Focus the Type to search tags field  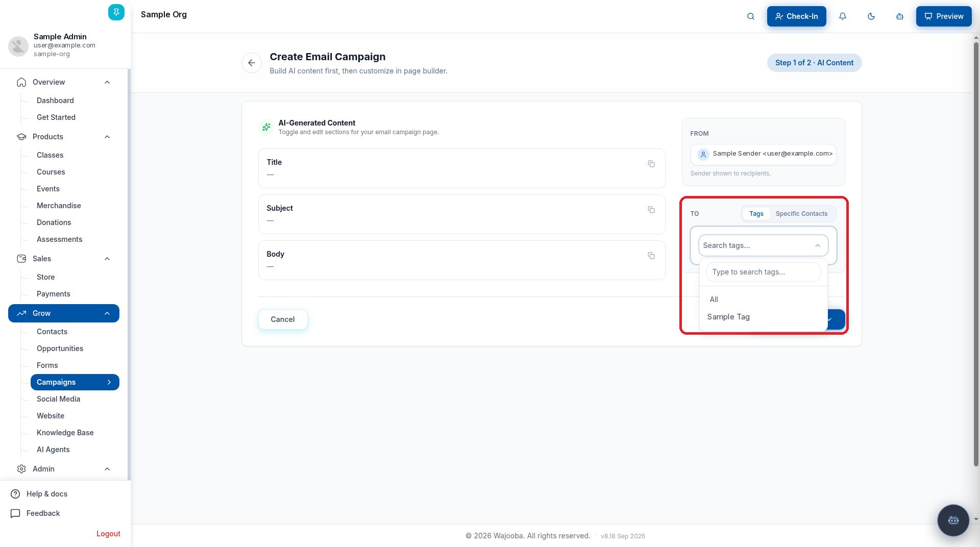[x=764, y=272]
